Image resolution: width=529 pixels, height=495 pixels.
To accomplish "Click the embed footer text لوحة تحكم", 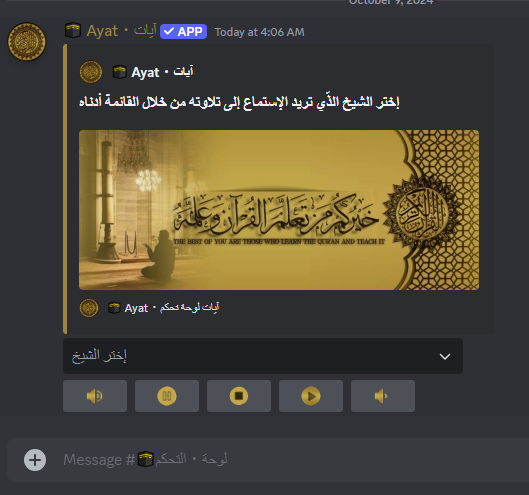I will coord(190,307).
